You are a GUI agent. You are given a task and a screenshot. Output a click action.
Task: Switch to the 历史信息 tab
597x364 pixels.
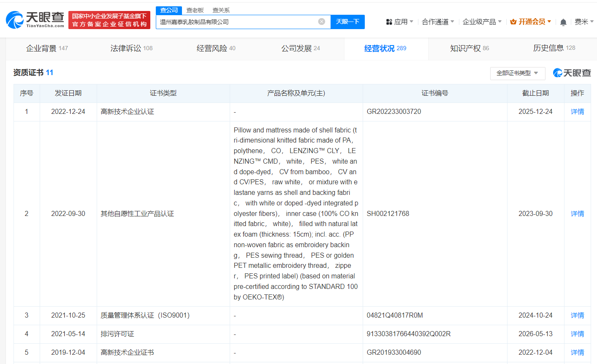coord(554,48)
